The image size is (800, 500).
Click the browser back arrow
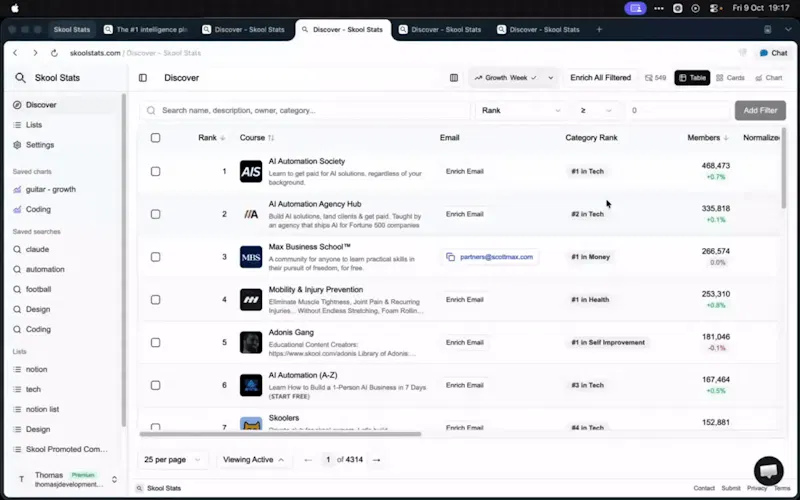15,53
